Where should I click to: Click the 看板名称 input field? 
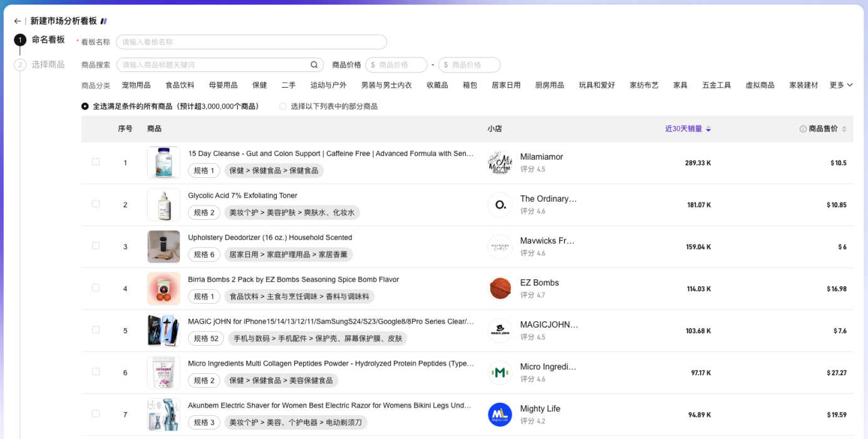(251, 41)
